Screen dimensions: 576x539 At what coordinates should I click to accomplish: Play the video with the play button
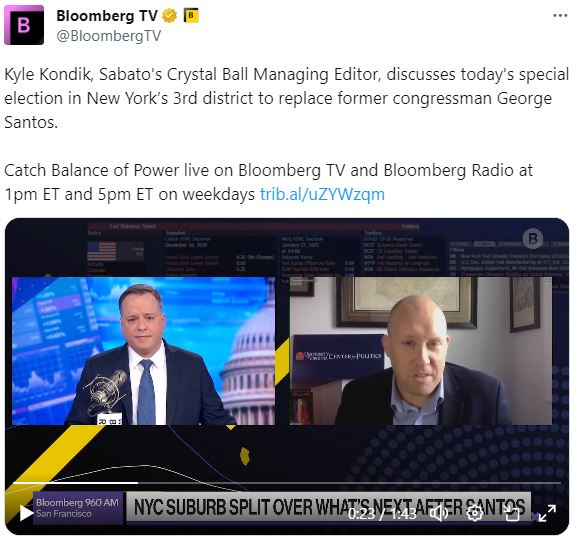point(25,513)
